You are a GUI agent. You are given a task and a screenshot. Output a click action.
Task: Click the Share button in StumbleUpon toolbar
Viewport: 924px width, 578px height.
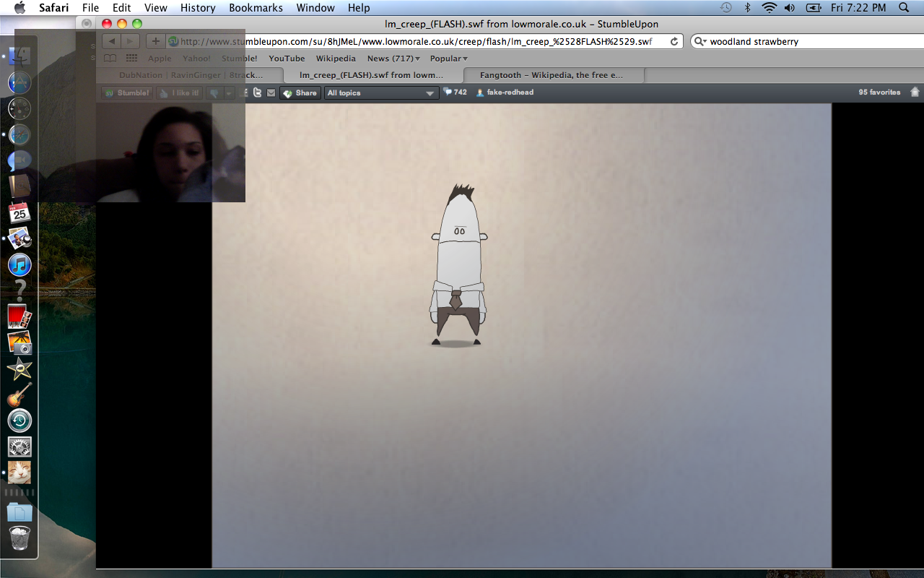(300, 92)
